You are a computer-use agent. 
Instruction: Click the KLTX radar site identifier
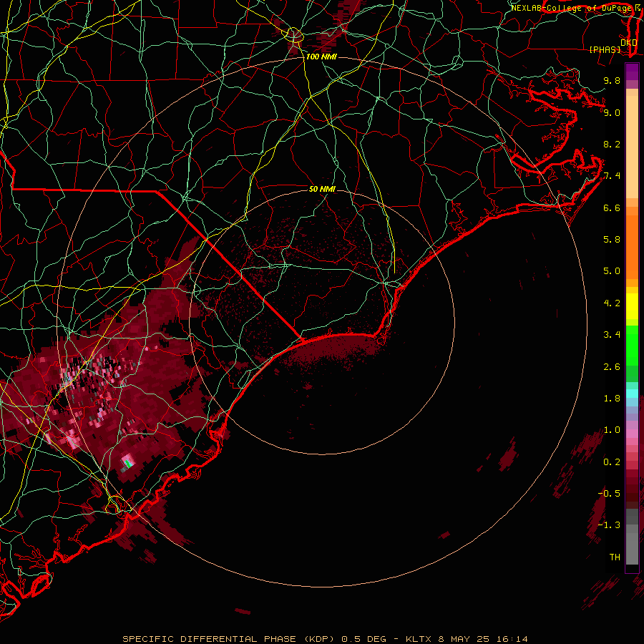click(x=419, y=639)
